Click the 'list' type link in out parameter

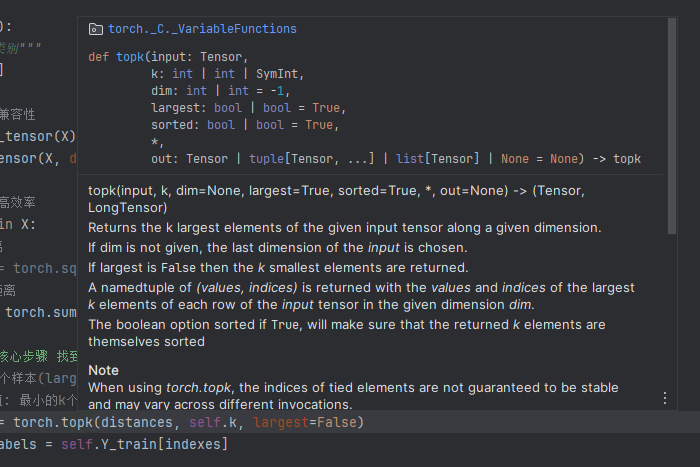coord(410,159)
